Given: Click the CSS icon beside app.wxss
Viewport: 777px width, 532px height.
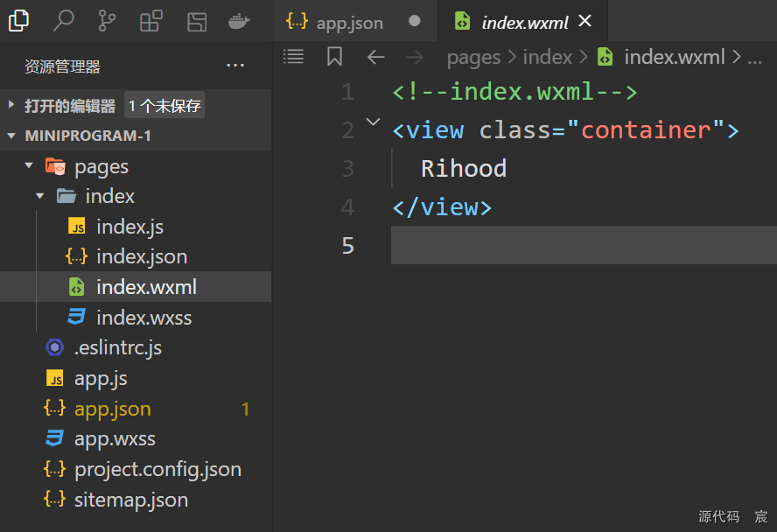Looking at the screenshot, I should (54, 438).
